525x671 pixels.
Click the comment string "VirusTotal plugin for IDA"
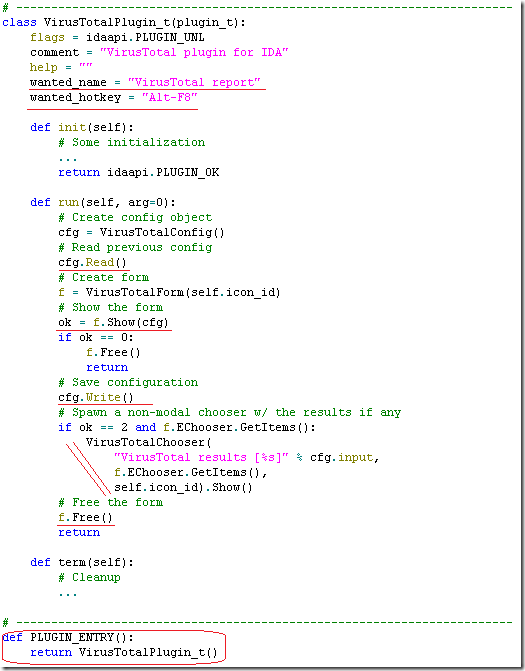(x=194, y=52)
